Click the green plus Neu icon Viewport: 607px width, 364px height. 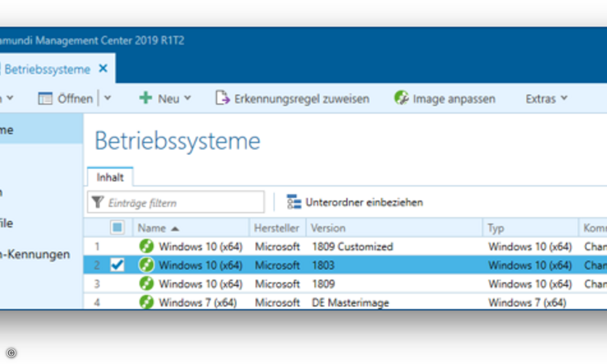[146, 98]
